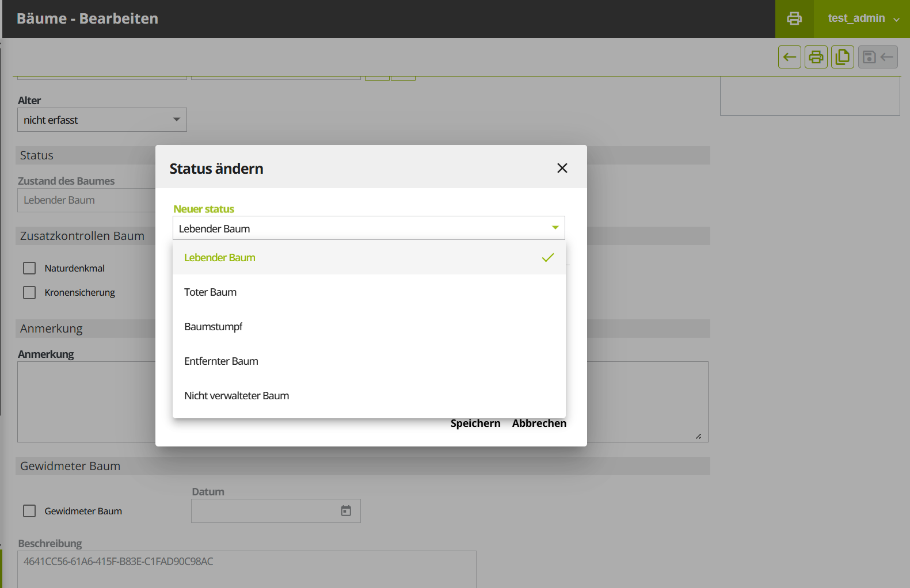Enable the Kronensicherung checkbox

pyautogui.click(x=29, y=292)
